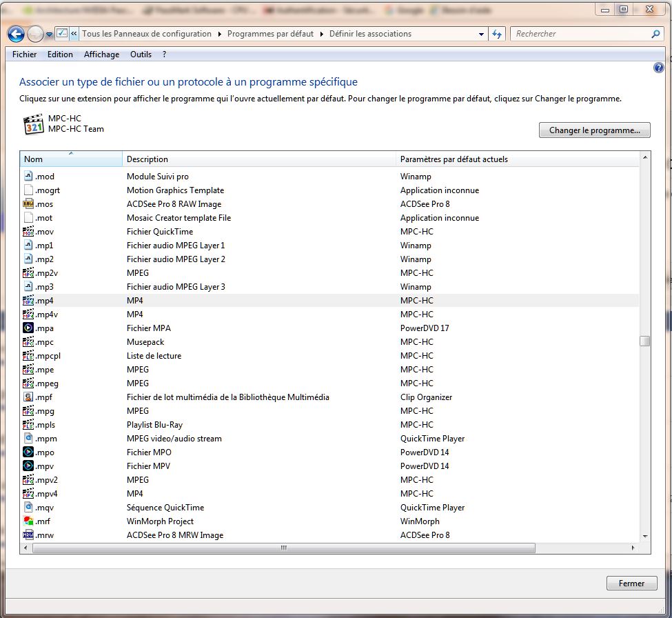This screenshot has height=618, width=672.
Task: Sort list by the Description column header
Action: [258, 159]
